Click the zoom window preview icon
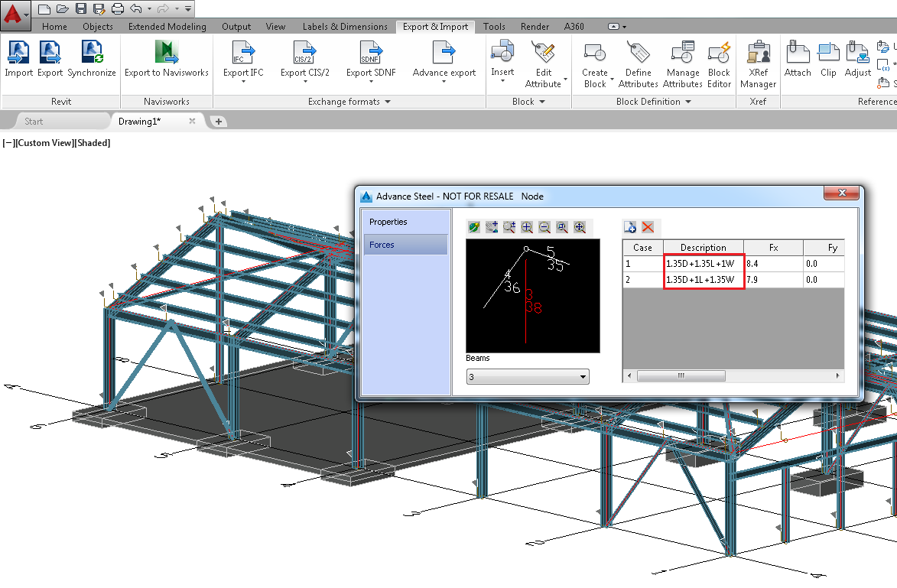This screenshot has height=588, width=897. pos(562,227)
